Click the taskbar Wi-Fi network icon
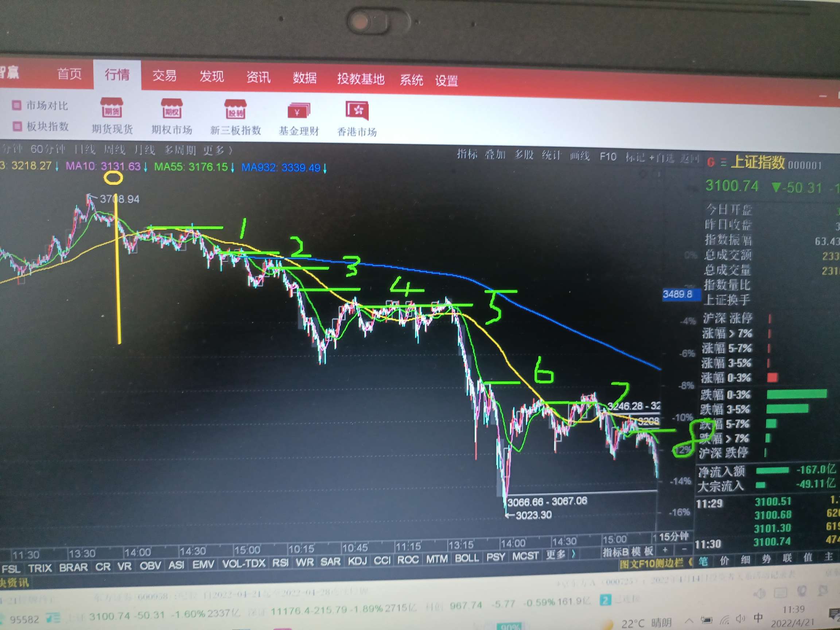Screen dimensions: 840x630 (x=724, y=620)
